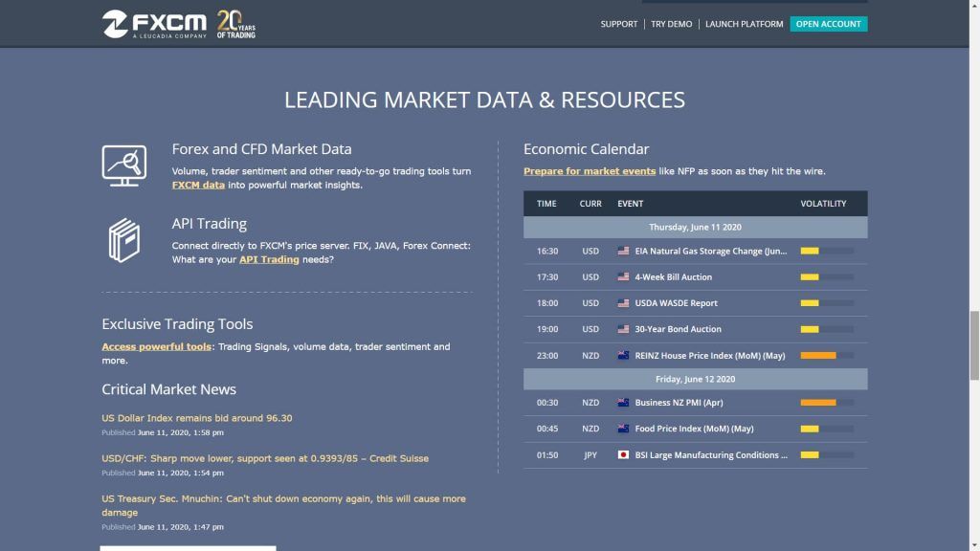Image resolution: width=980 pixels, height=551 pixels.
Task: Read US Dollar Index remains bid news
Action: pos(197,418)
